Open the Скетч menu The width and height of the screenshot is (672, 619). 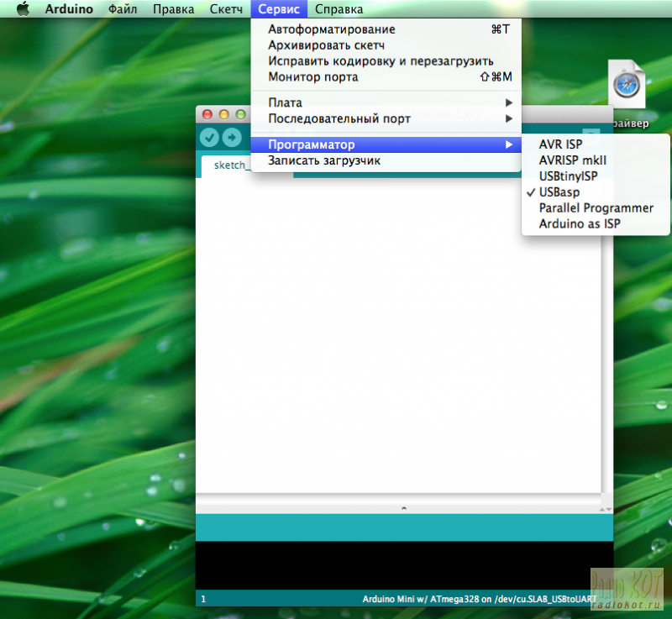point(226,9)
